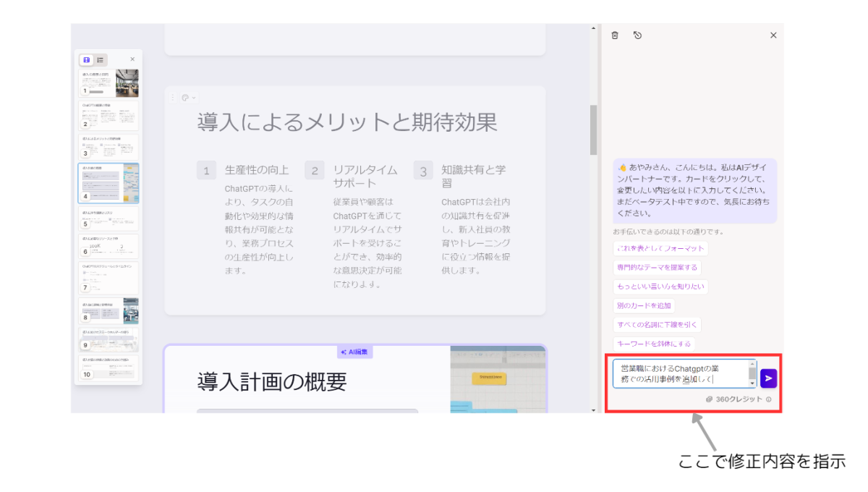This screenshot has height=492, width=868.
Task: Click the credits info icon beside 360クレジット
Action: pyautogui.click(x=768, y=399)
